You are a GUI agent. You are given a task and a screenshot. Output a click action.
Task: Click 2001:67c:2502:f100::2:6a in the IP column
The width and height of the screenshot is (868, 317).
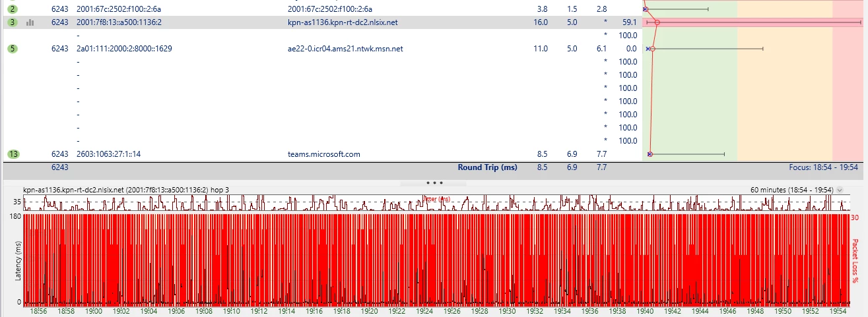119,9
